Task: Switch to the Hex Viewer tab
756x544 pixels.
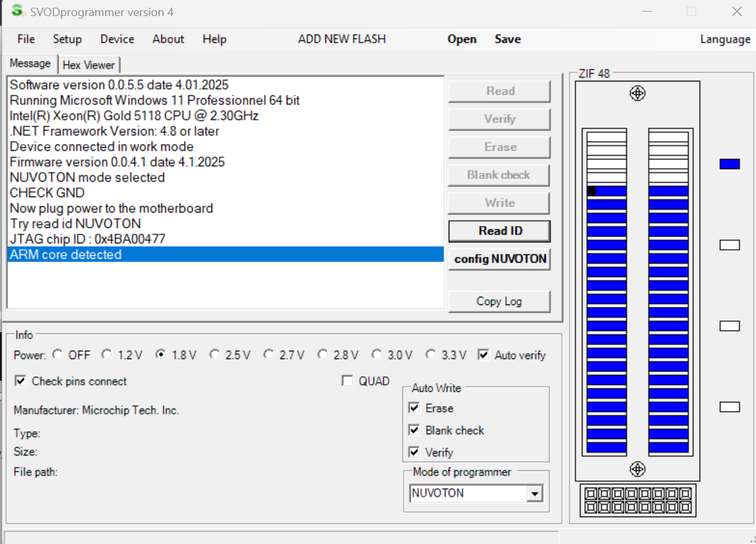Action: click(x=89, y=65)
